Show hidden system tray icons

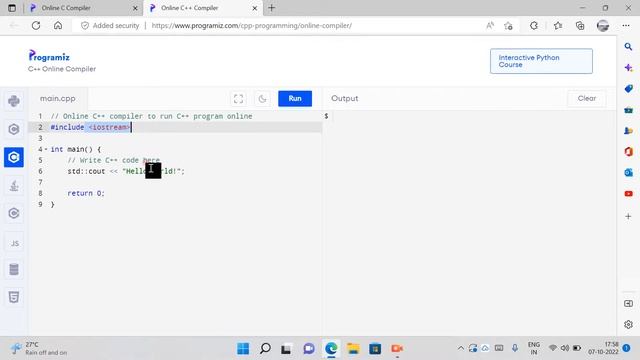click(460, 348)
